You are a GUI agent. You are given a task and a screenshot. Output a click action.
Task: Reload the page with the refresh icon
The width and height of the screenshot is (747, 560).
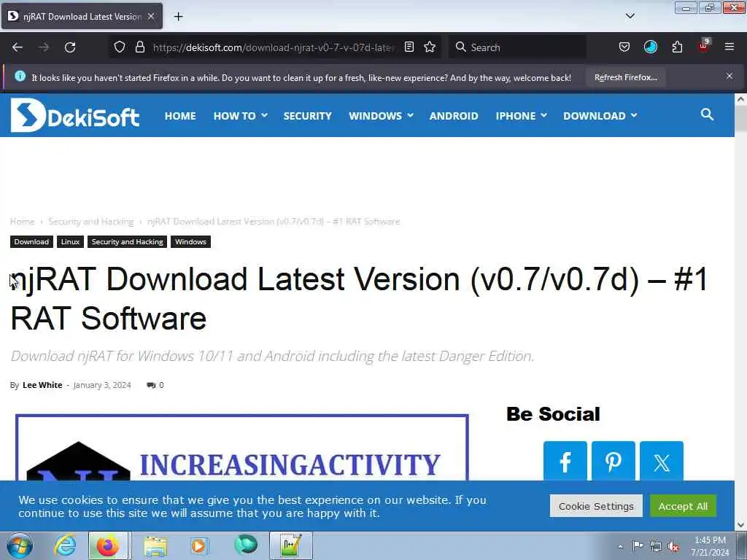70,47
